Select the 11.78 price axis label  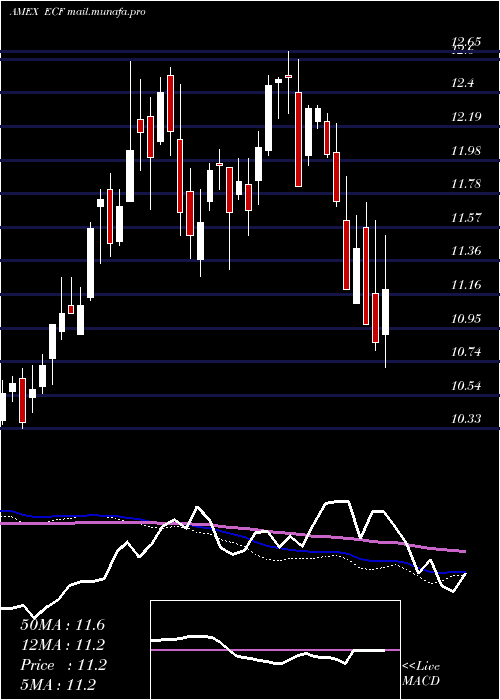pyautogui.click(x=466, y=183)
